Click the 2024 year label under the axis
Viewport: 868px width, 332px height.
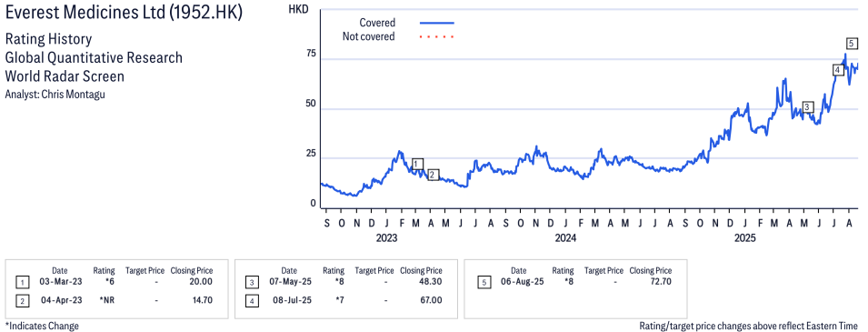pyautogui.click(x=565, y=238)
